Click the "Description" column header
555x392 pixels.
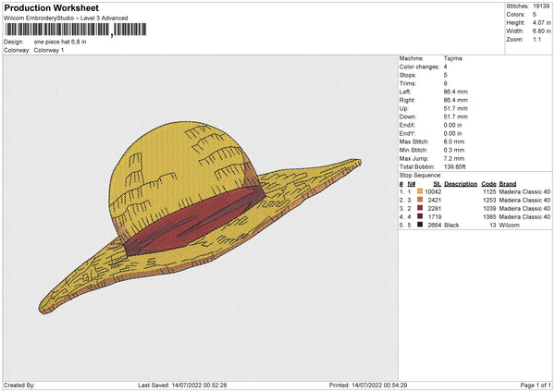click(x=461, y=184)
